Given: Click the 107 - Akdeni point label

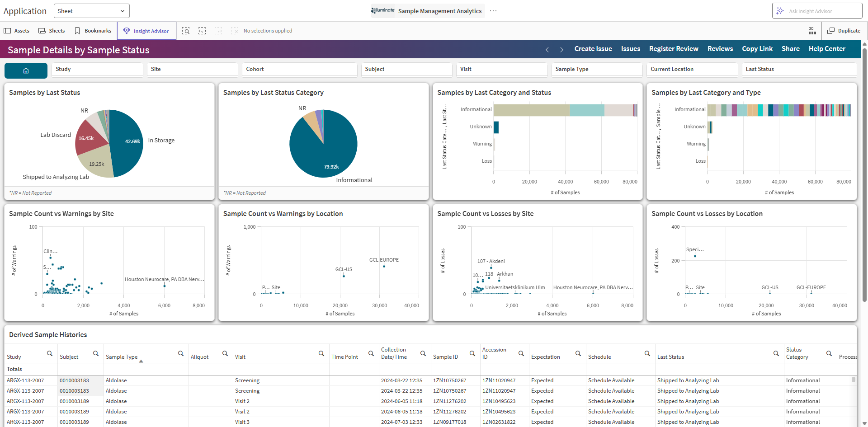Looking at the screenshot, I should (491, 261).
